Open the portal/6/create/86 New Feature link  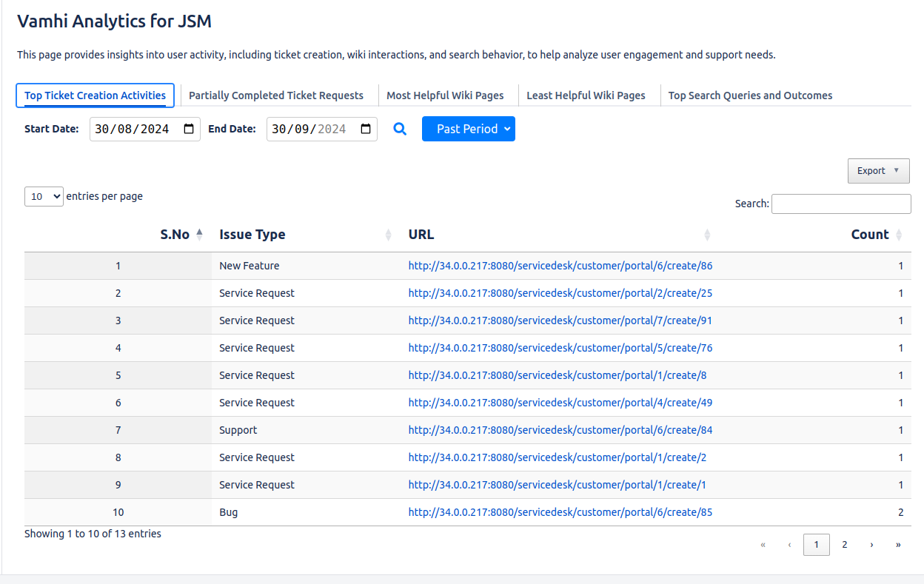pyautogui.click(x=560, y=266)
